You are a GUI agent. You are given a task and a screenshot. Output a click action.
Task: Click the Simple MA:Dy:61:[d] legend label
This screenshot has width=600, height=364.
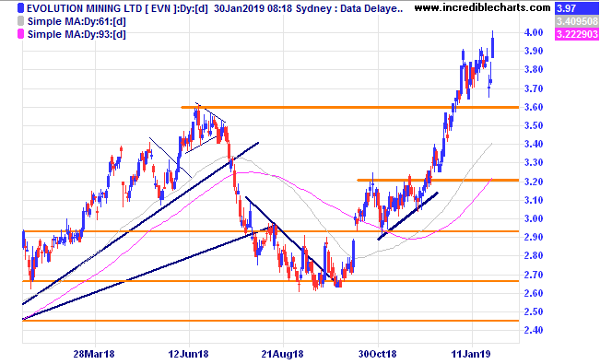click(76, 21)
